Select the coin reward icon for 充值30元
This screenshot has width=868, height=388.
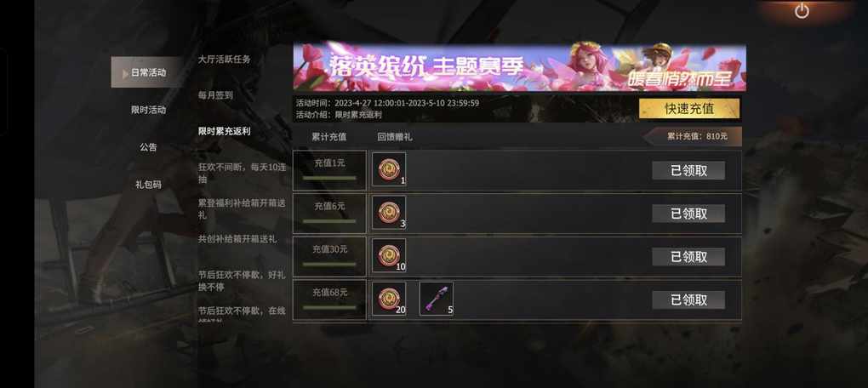point(389,255)
